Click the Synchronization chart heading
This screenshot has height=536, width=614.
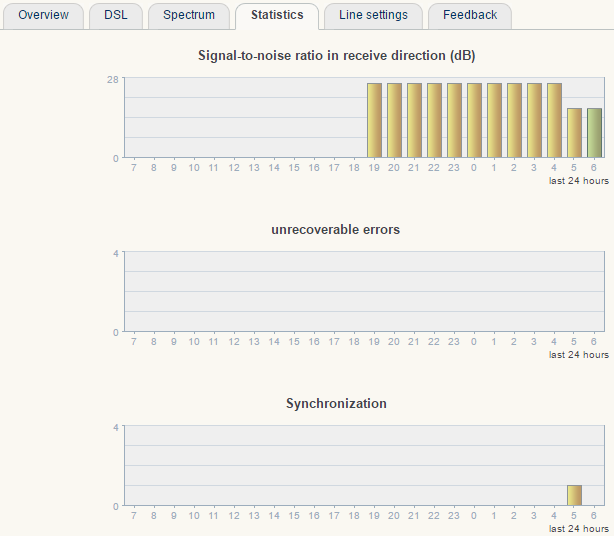click(x=335, y=403)
